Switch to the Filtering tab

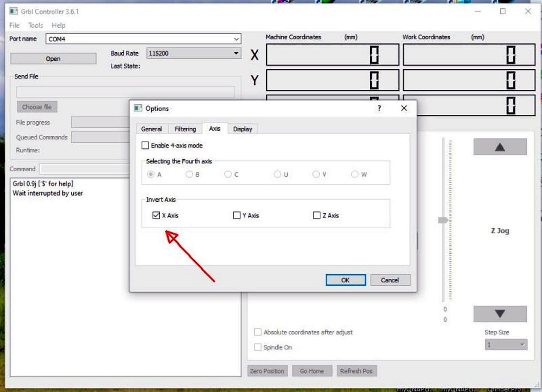pos(185,129)
